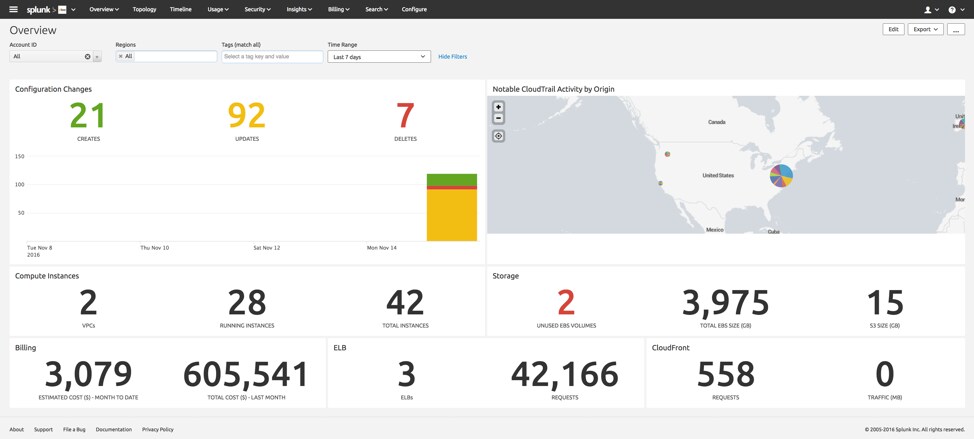This screenshot has height=439, width=974.
Task: Click the 0 Traffic (MB) value
Action: point(885,375)
